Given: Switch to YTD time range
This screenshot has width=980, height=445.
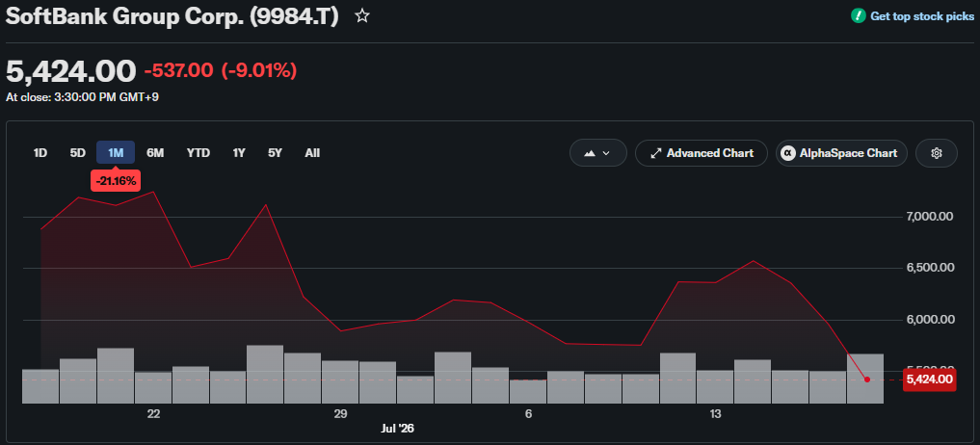Looking at the screenshot, I should (x=199, y=153).
